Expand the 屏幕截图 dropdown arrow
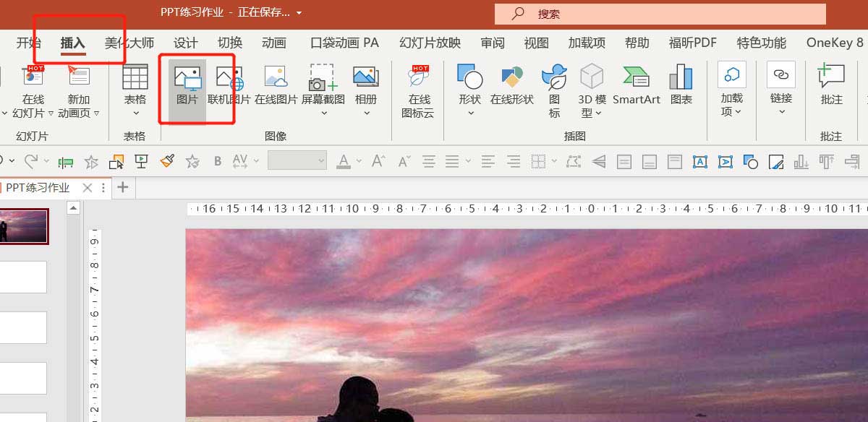 (x=323, y=113)
